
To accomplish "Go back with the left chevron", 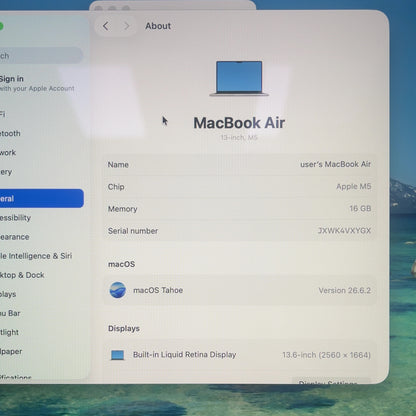I will pyautogui.click(x=106, y=26).
